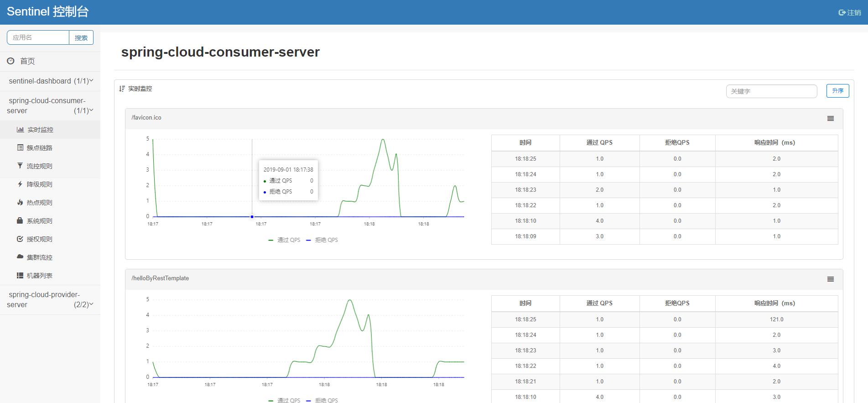Toggle 拒绝 QPS legend in /favicon.ico chart

(322, 240)
